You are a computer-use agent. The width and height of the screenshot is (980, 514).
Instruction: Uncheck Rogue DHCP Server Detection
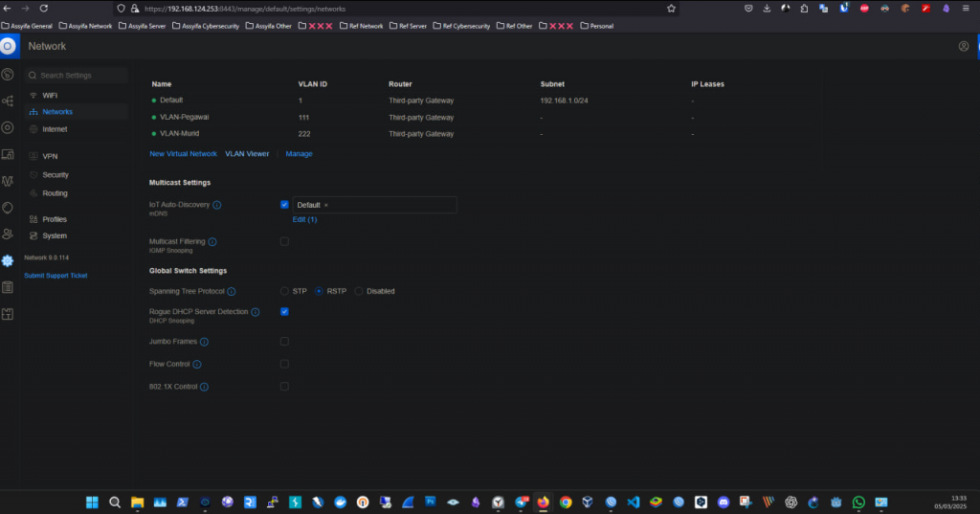pos(284,312)
